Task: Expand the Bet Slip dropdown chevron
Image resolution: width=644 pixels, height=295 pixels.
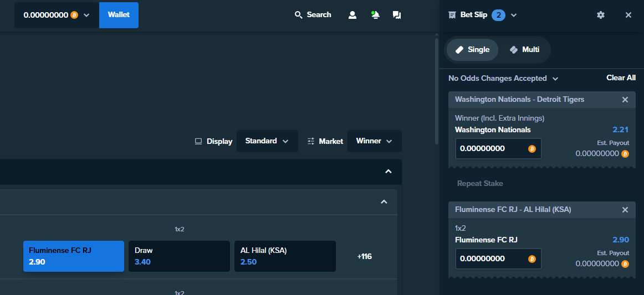Action: 513,15
